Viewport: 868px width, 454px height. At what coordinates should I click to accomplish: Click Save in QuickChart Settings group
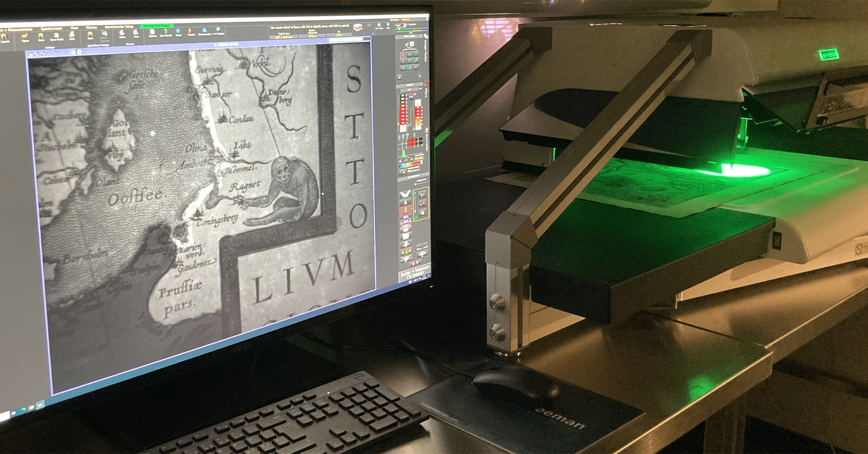click(90, 35)
